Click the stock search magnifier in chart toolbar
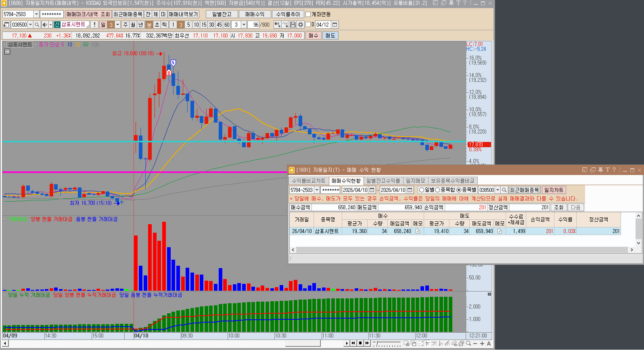The image size is (644, 350). point(37,25)
